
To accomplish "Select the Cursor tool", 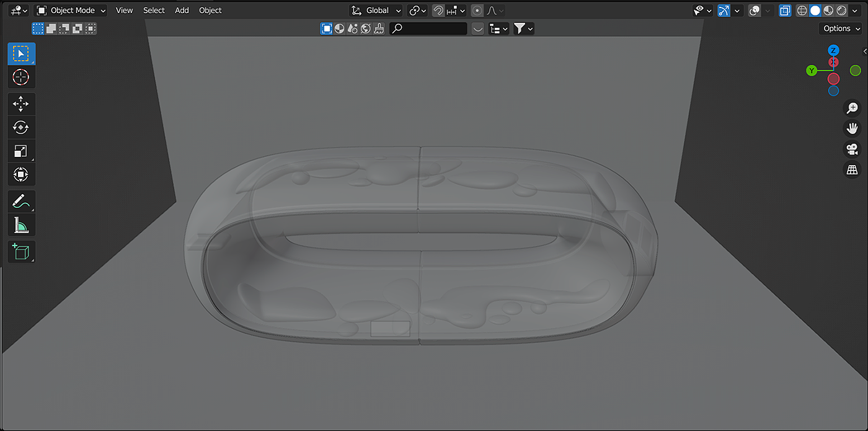I will tap(21, 78).
